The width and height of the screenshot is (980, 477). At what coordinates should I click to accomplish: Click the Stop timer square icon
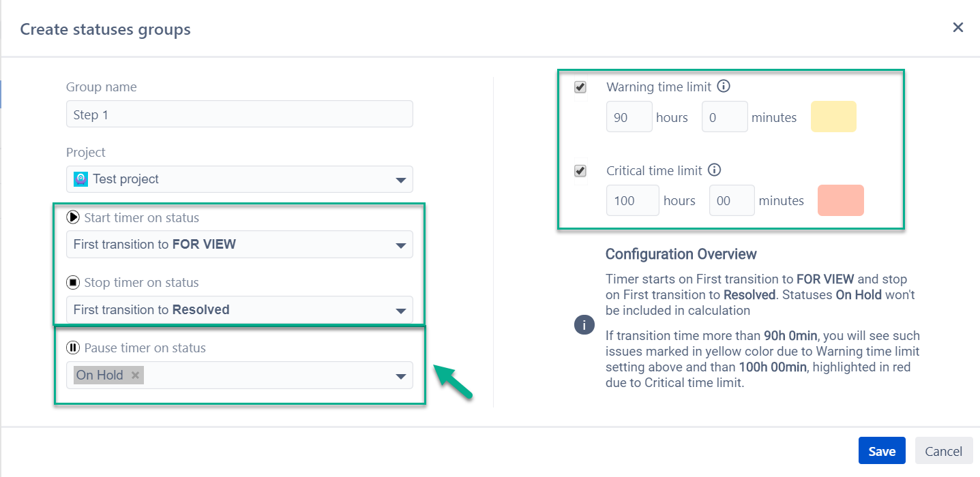pyautogui.click(x=73, y=282)
